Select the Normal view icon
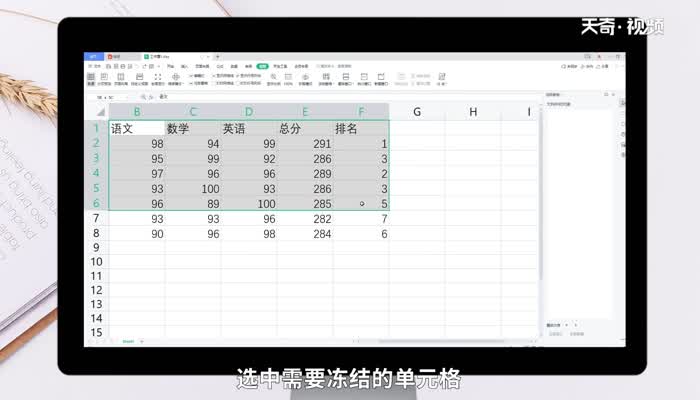 point(91,79)
